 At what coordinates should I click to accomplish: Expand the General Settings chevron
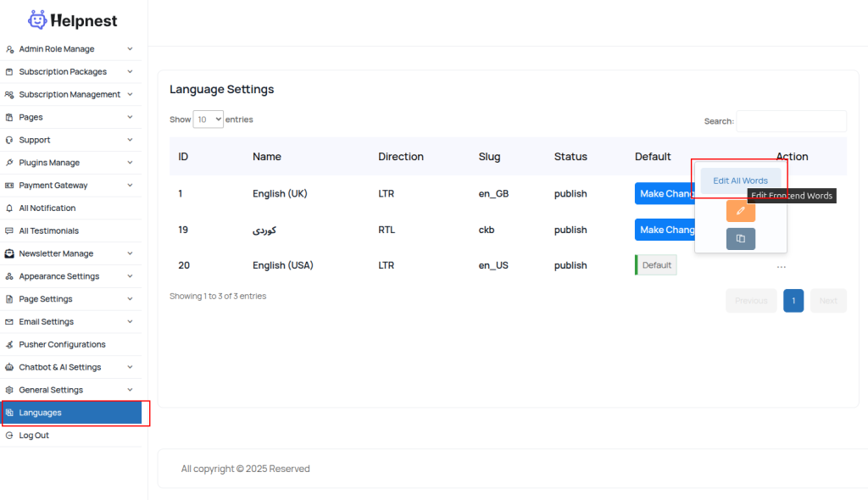click(130, 390)
